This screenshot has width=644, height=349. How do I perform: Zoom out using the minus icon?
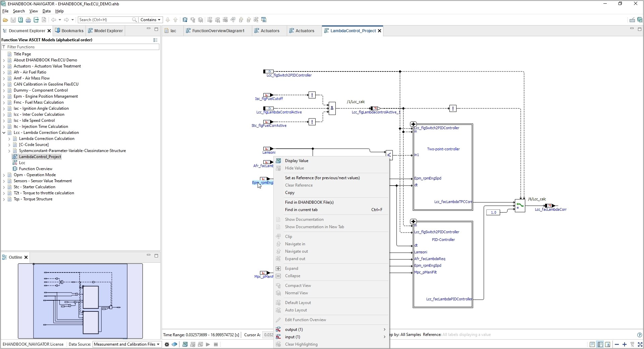click(x=616, y=344)
